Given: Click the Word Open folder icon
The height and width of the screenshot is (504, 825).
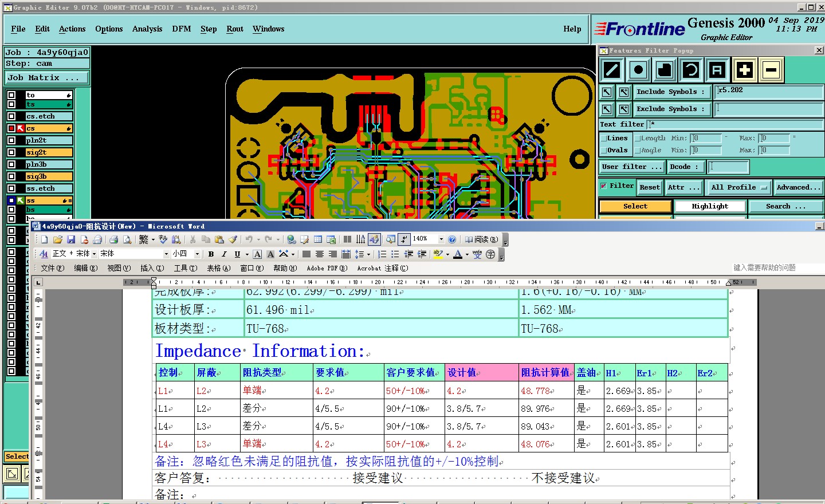Looking at the screenshot, I should (x=57, y=239).
